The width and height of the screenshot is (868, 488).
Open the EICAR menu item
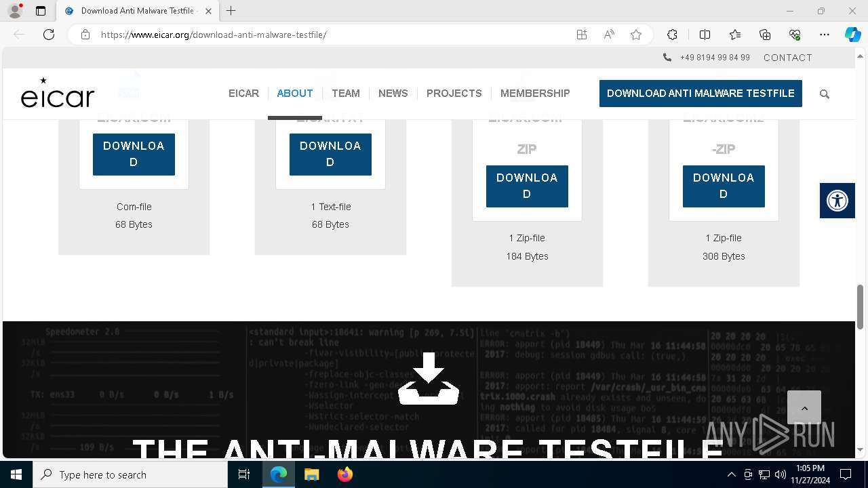[243, 94]
